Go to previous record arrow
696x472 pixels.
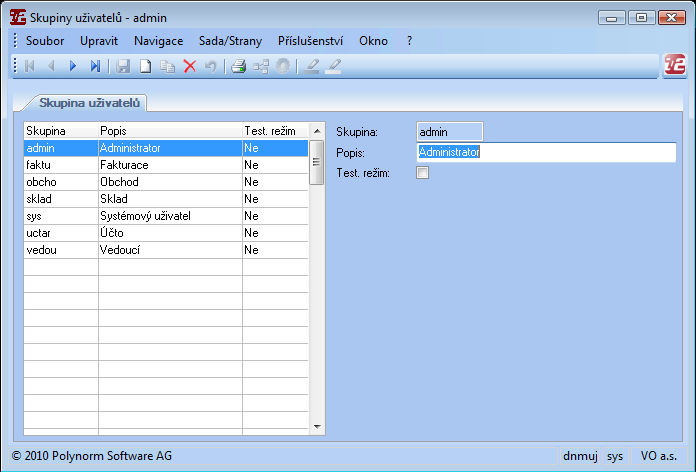tap(51, 66)
